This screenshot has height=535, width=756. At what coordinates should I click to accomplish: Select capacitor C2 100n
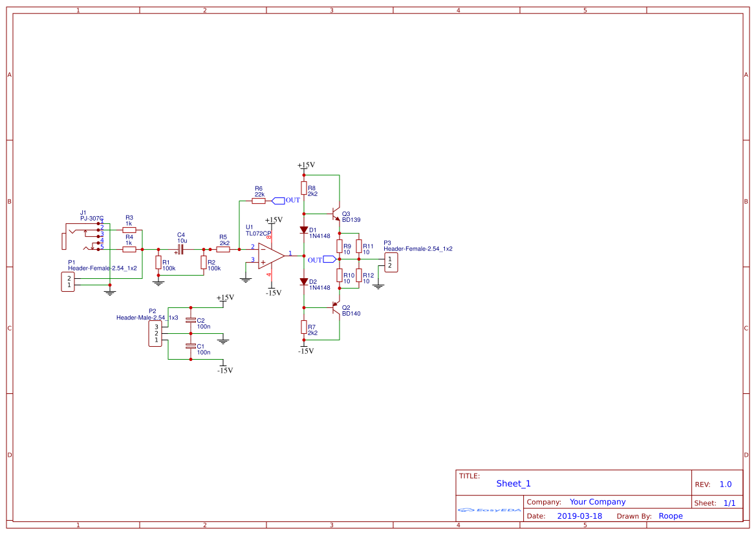click(191, 320)
